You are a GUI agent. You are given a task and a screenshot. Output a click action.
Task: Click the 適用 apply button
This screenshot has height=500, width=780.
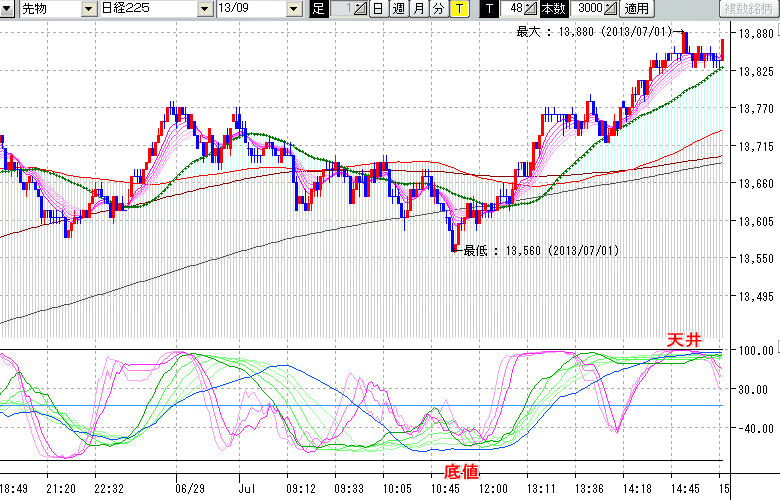[637, 9]
